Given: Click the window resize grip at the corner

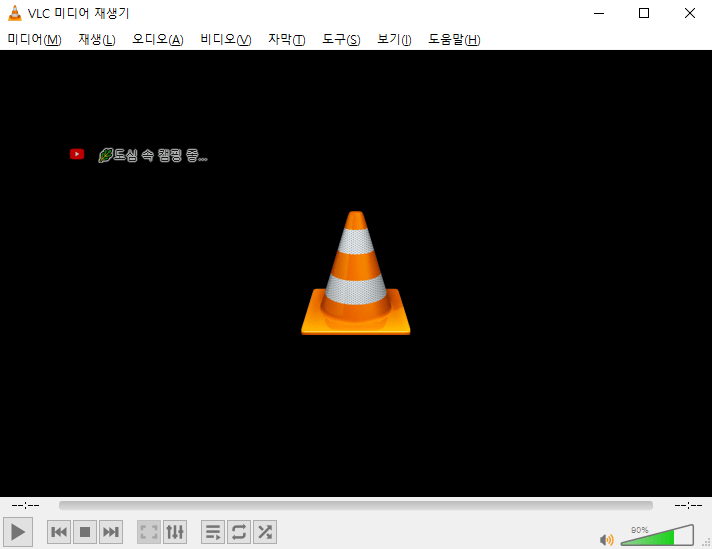Looking at the screenshot, I should 707,542.
